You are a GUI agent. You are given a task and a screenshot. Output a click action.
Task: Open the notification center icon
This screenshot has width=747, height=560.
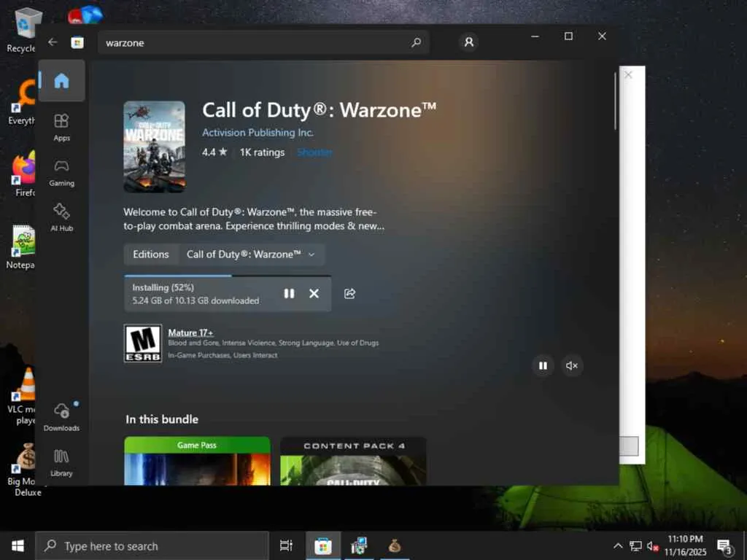click(x=724, y=547)
